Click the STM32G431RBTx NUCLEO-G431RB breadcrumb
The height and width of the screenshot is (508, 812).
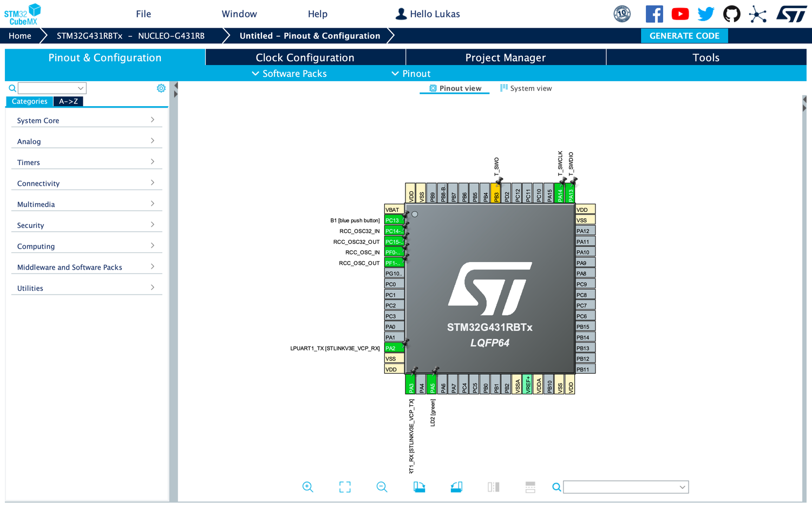coord(130,36)
